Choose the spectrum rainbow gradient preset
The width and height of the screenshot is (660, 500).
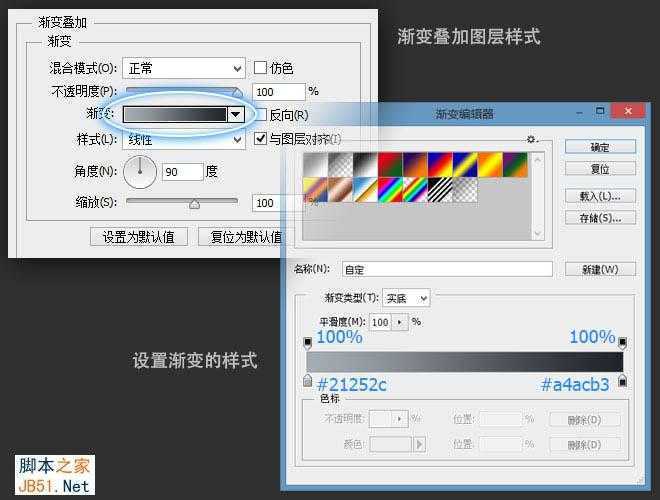click(390, 189)
